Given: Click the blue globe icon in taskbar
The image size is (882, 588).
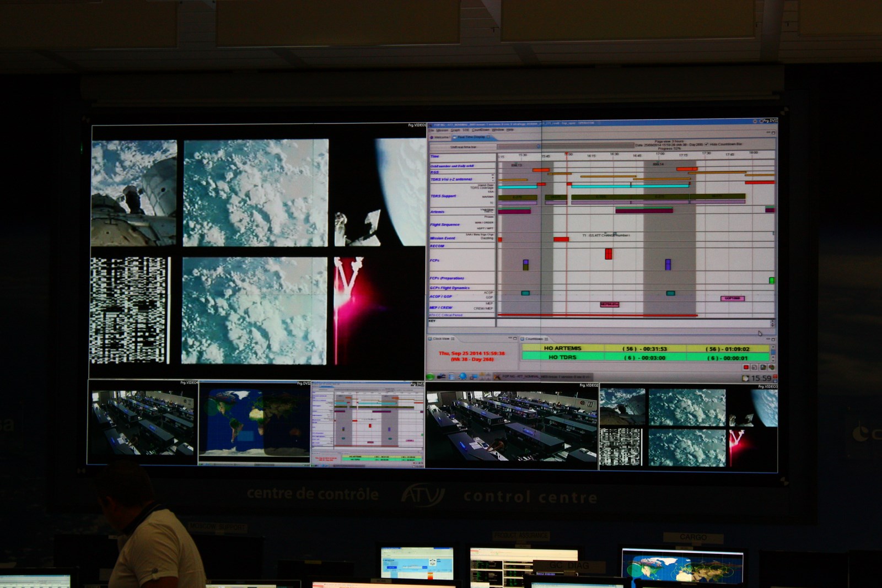Looking at the screenshot, I should 462,376.
